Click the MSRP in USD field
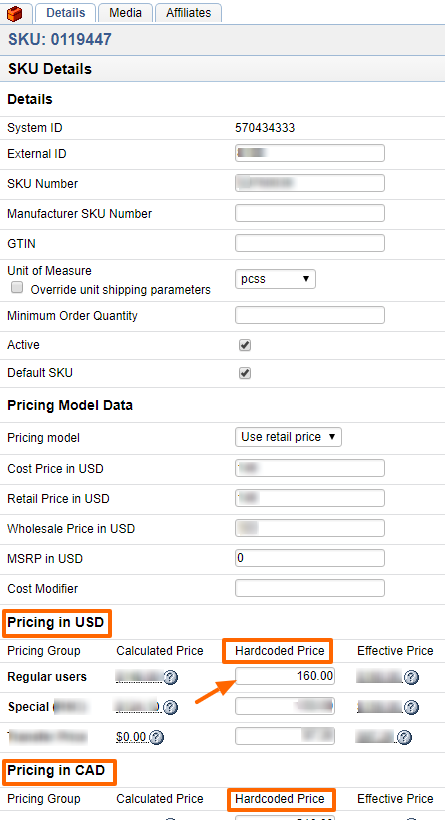 tap(310, 558)
